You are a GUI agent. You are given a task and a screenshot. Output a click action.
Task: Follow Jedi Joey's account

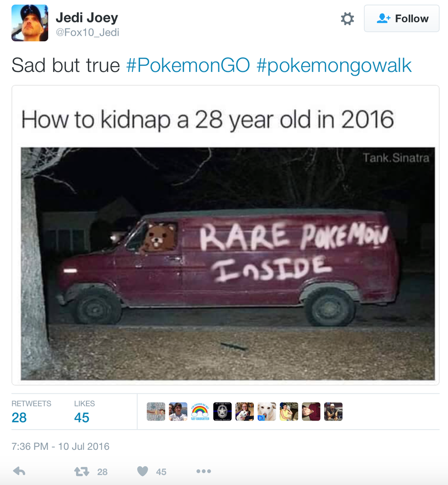coord(402,19)
